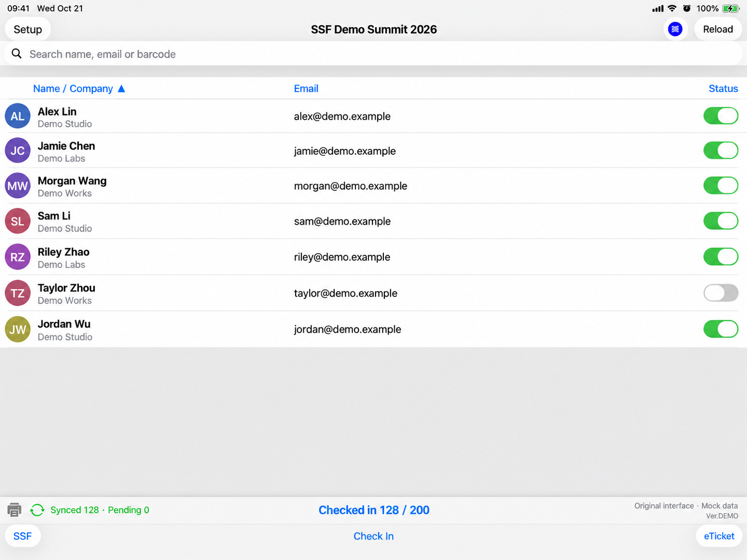
Task: Toggle Jamie Chen's status switch
Action: click(721, 151)
